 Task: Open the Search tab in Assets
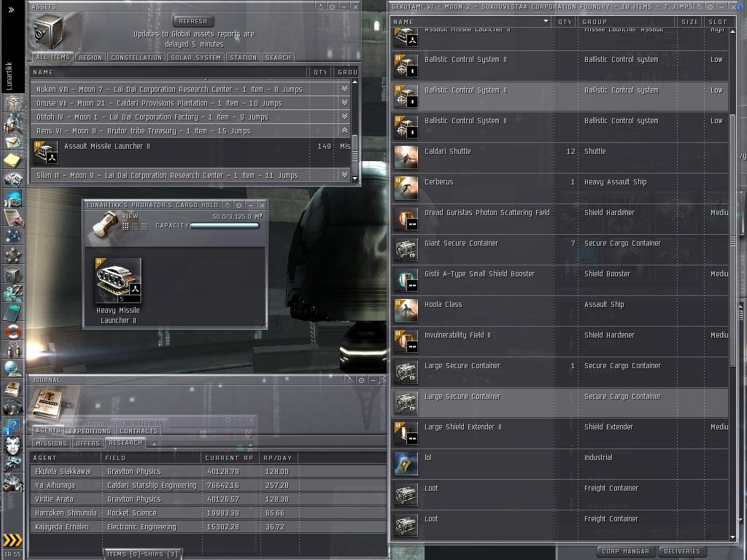278,58
